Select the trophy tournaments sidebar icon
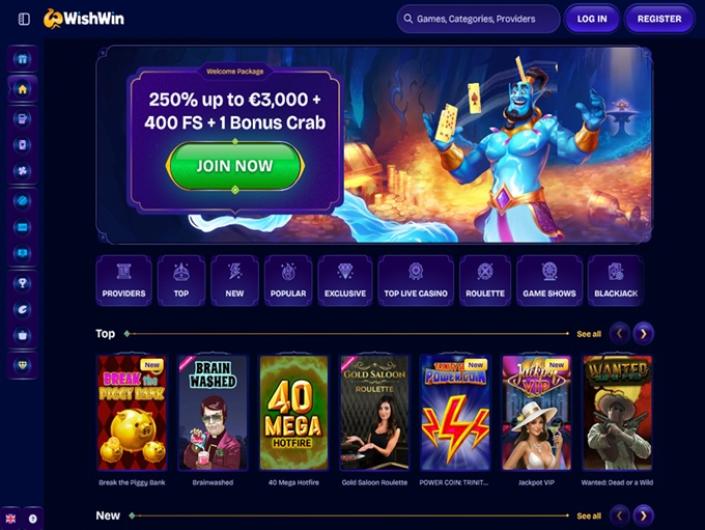This screenshot has width=705, height=530. pos(22,283)
